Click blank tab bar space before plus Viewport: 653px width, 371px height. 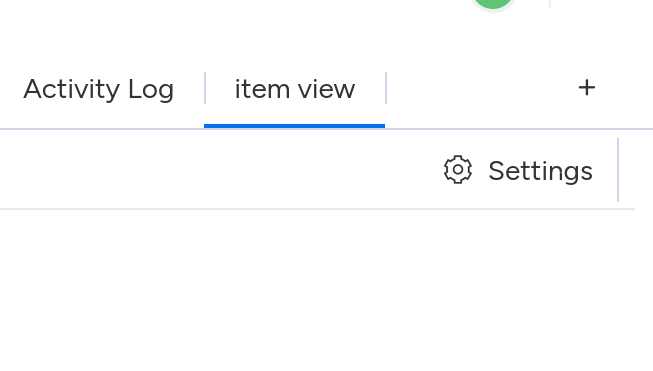481,88
